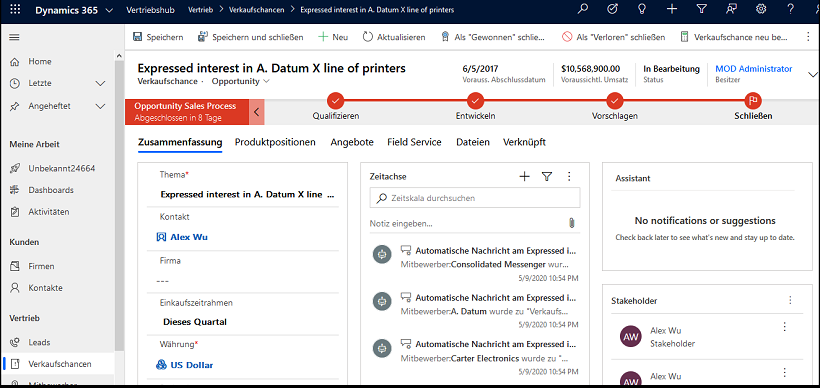Collapse the Opportunity Sales Process arrow
Viewport: 820px width, 388px height.
256,111
